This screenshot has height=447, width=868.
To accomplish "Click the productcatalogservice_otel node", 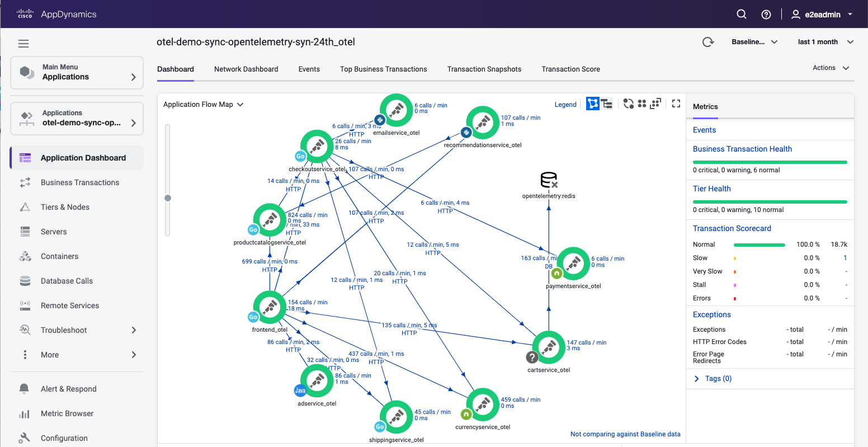I will pyautogui.click(x=270, y=220).
